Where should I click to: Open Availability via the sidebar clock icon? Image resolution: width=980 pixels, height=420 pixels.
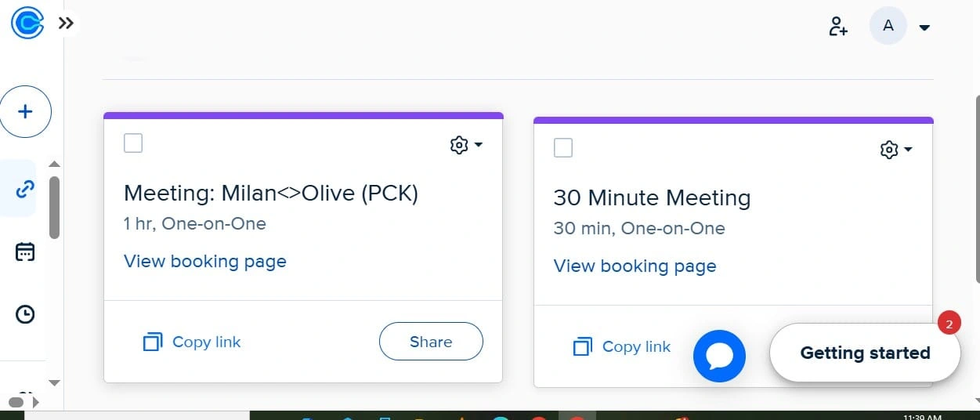(26, 314)
